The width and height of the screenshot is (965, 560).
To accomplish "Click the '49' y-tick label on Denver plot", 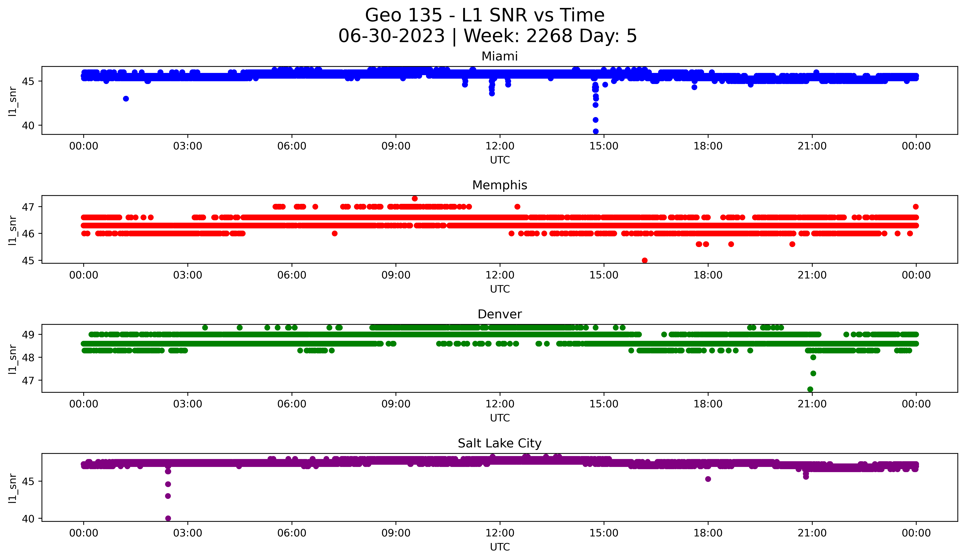I will (x=28, y=335).
